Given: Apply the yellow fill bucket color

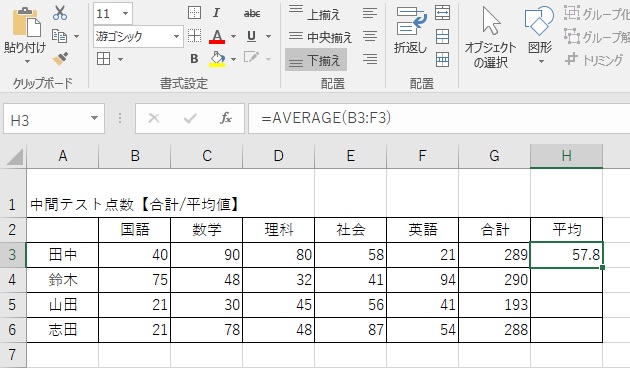Looking at the screenshot, I should 217,59.
